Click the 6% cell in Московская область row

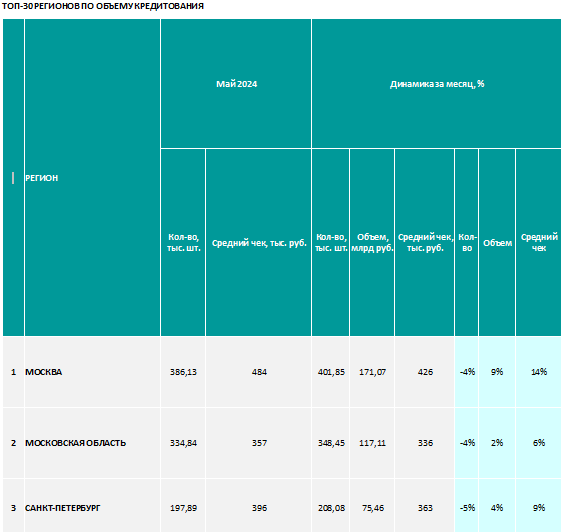[539, 443]
